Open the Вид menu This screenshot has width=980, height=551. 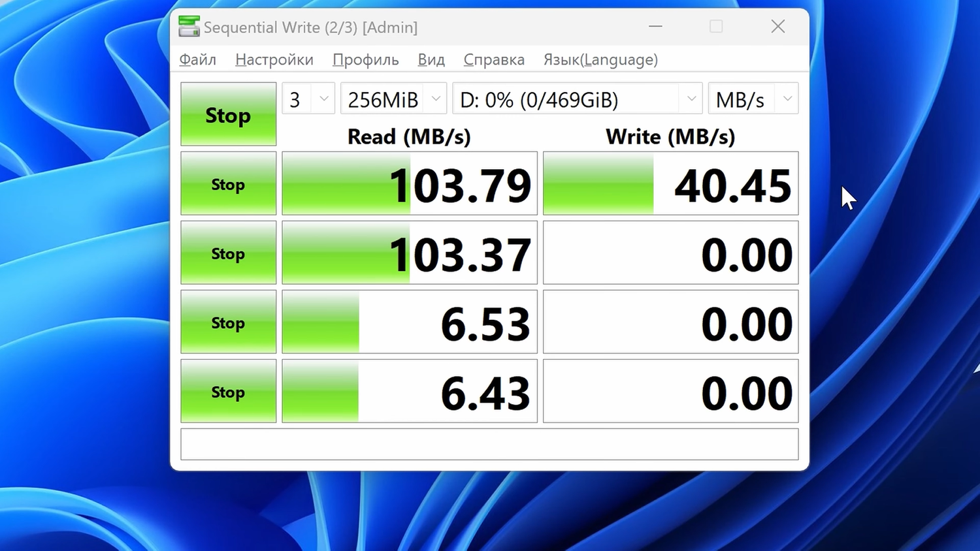431,59
